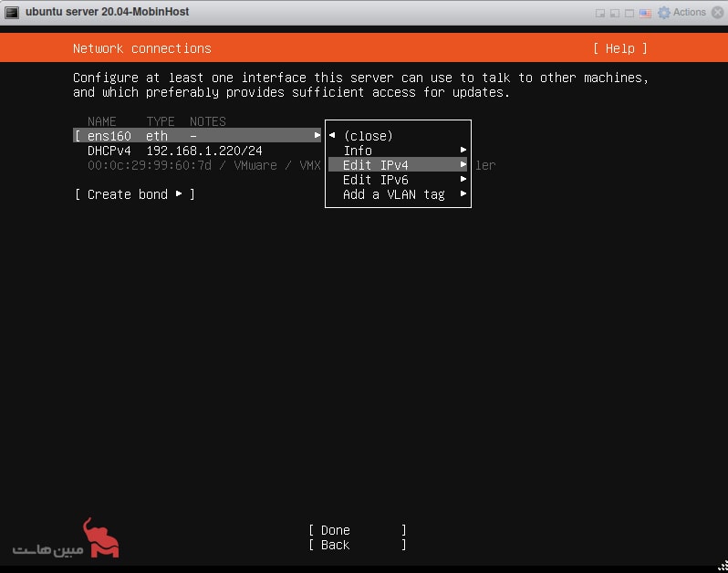728x573 pixels.
Task: Activate the Done button
Action: 357,530
